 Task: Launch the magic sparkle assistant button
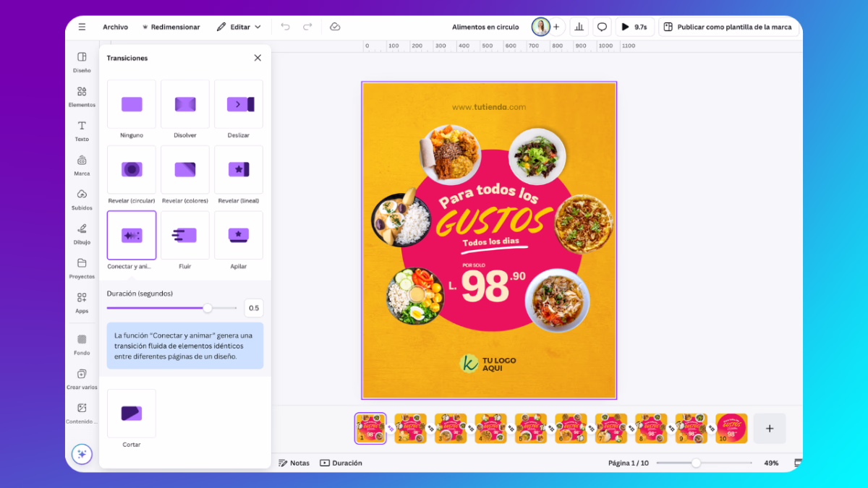82,454
